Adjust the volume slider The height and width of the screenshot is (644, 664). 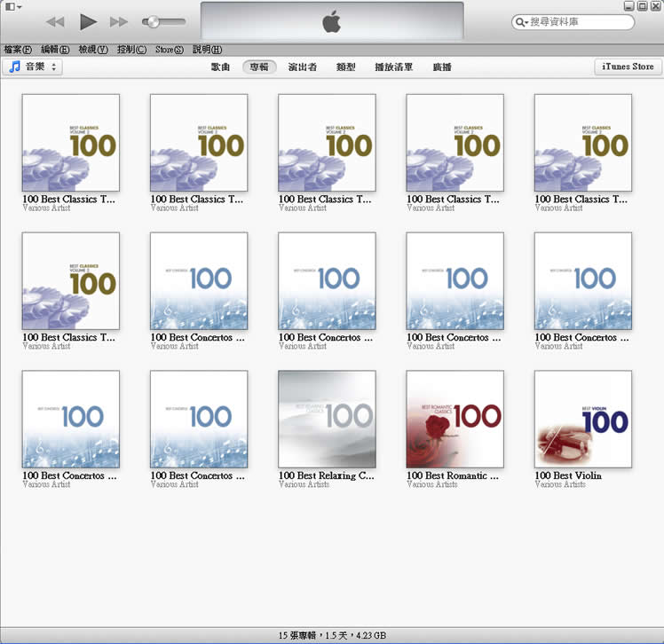click(164, 21)
